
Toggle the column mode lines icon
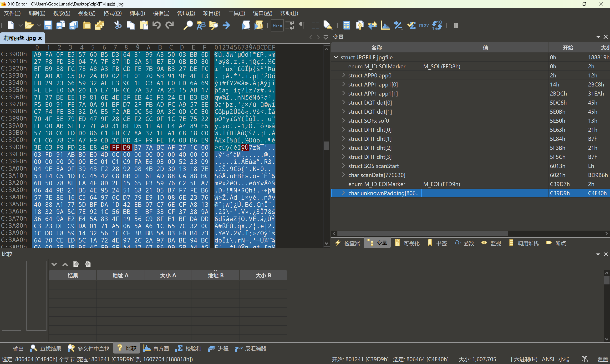[315, 25]
